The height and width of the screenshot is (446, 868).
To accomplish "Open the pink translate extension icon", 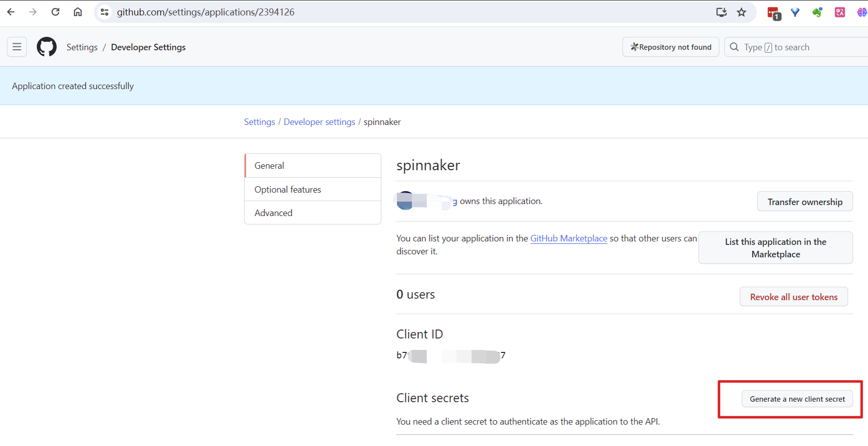I will click(840, 12).
